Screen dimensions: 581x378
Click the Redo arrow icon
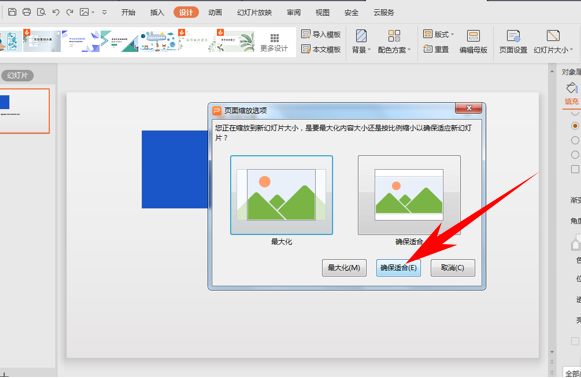coord(70,12)
